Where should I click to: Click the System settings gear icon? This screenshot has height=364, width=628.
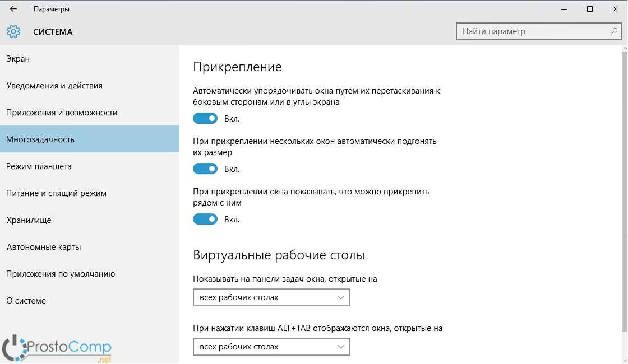[13, 31]
